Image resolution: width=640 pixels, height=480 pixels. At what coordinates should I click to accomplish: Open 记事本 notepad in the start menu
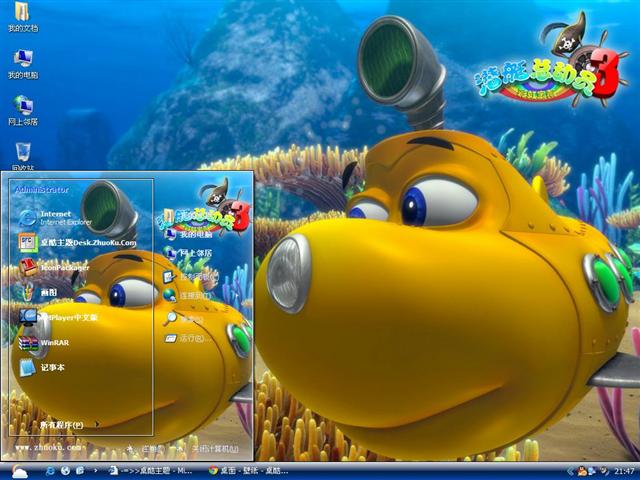tap(42, 368)
